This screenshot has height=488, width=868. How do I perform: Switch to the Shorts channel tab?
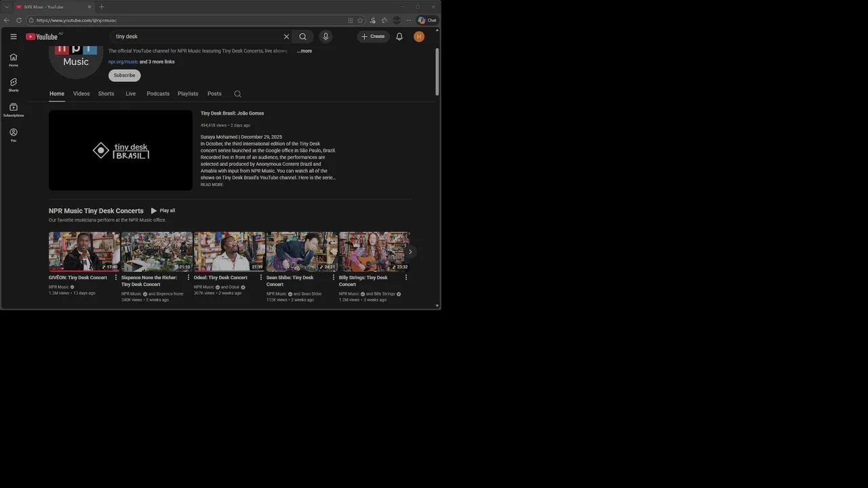[106, 94]
